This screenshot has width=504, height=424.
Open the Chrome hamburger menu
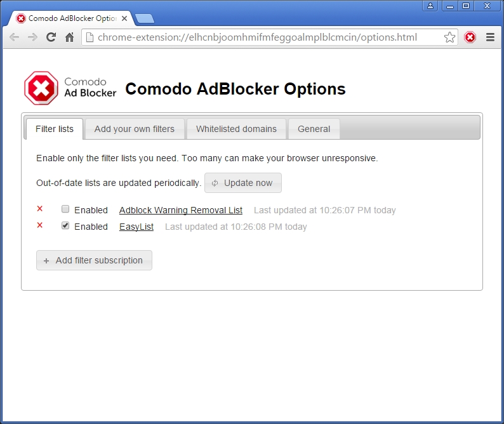tap(490, 37)
